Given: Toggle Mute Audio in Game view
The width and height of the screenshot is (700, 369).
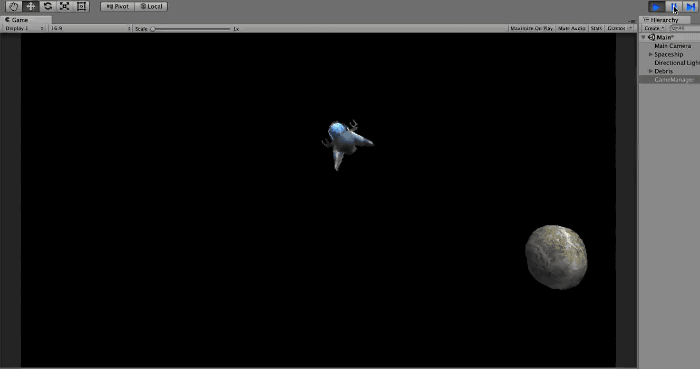Looking at the screenshot, I should click(571, 28).
